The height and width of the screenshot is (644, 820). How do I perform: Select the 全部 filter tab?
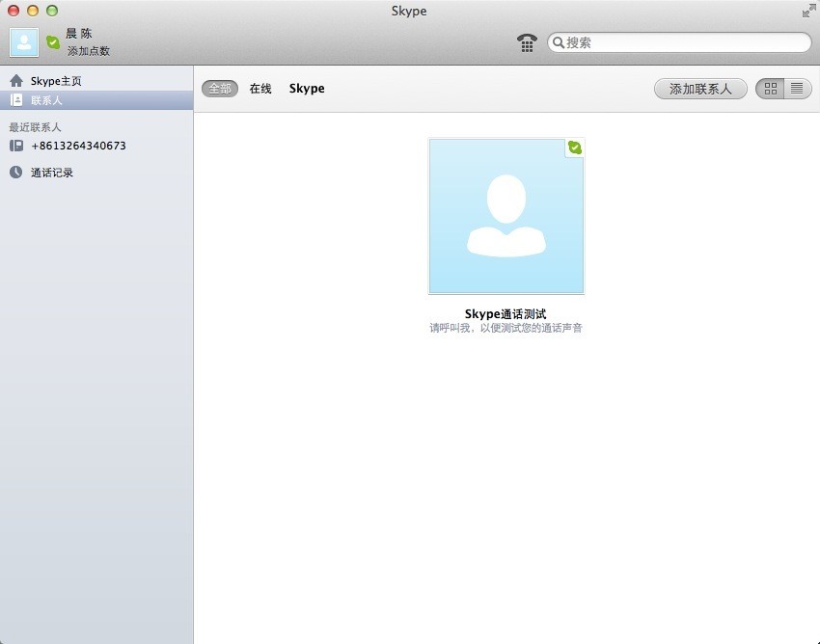click(x=220, y=89)
